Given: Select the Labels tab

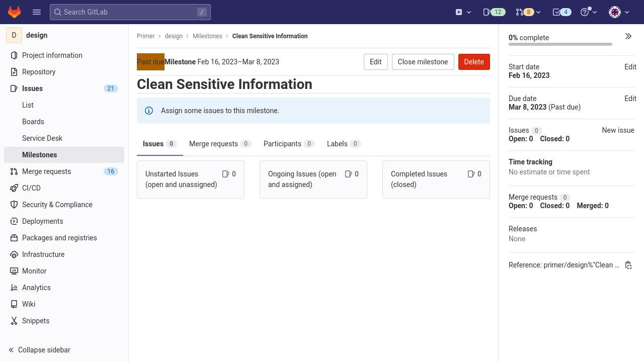Looking at the screenshot, I should (x=344, y=144).
